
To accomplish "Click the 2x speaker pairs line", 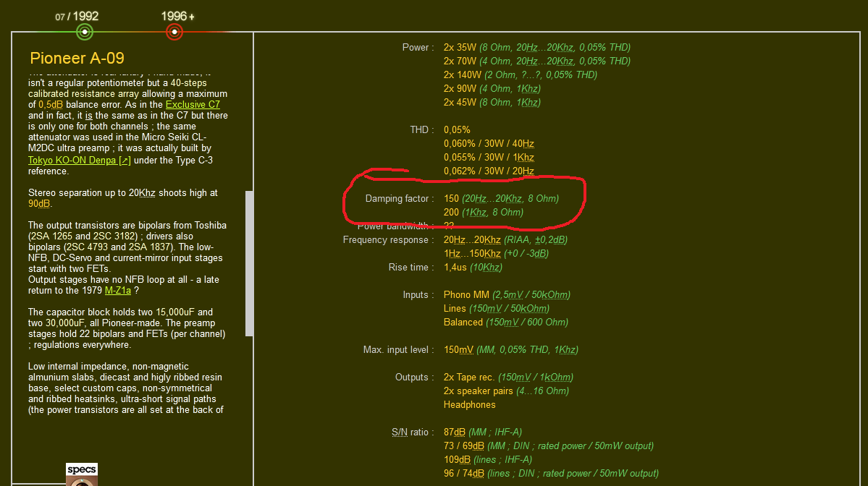I will click(x=506, y=391).
